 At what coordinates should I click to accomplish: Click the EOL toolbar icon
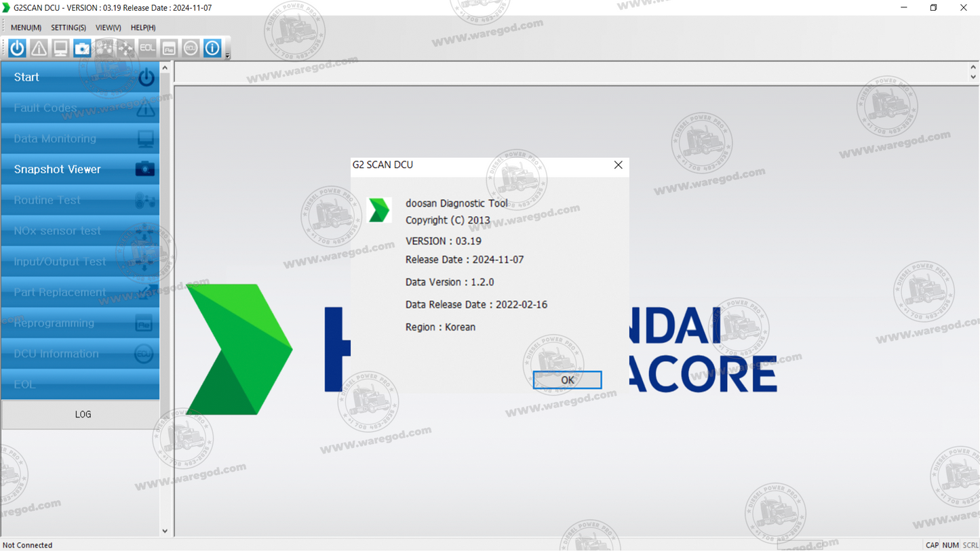(146, 47)
